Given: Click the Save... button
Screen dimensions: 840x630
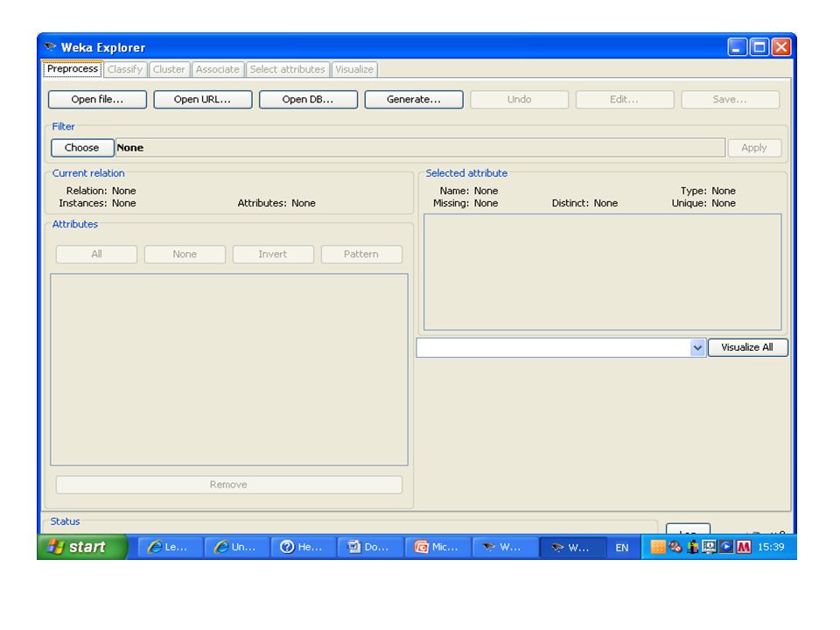Looking at the screenshot, I should [x=730, y=100].
